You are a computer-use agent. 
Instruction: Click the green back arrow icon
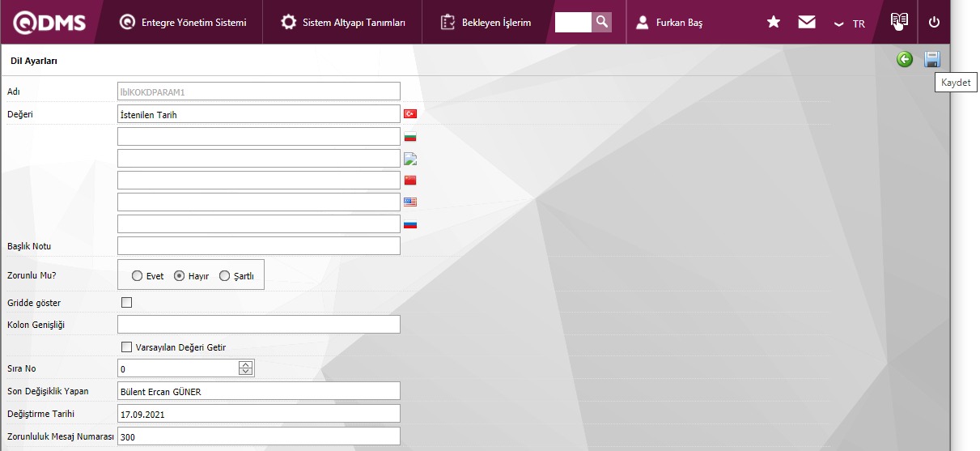pyautogui.click(x=905, y=59)
